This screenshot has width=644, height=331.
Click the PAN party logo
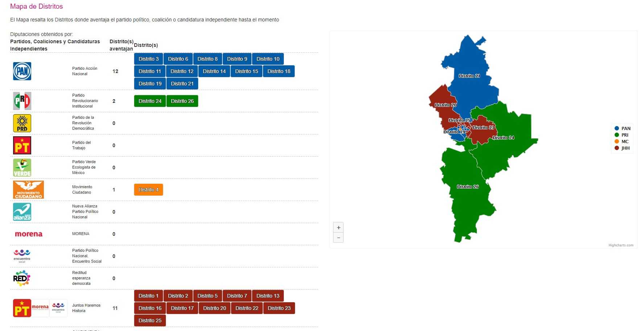pos(22,71)
